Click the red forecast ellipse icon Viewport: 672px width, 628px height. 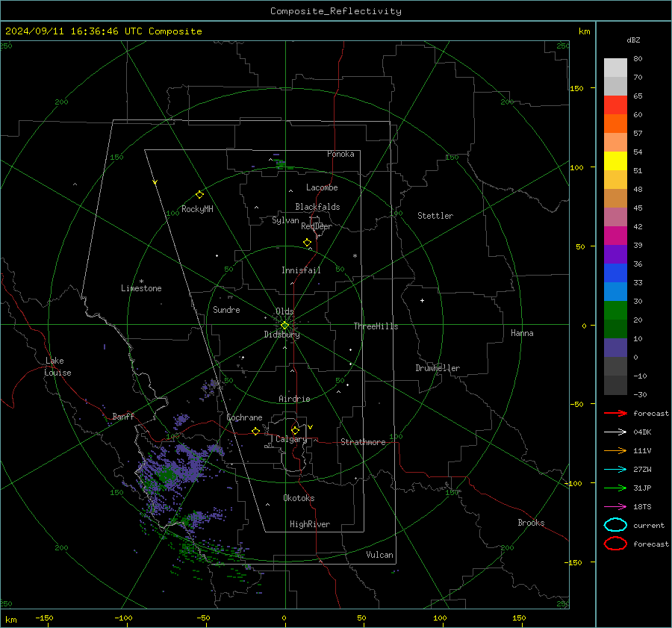pyautogui.click(x=615, y=544)
